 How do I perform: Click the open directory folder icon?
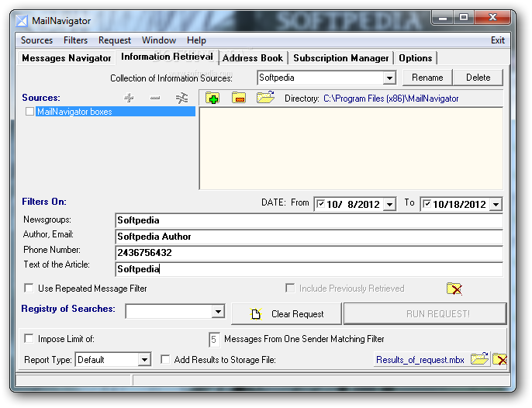(265, 98)
